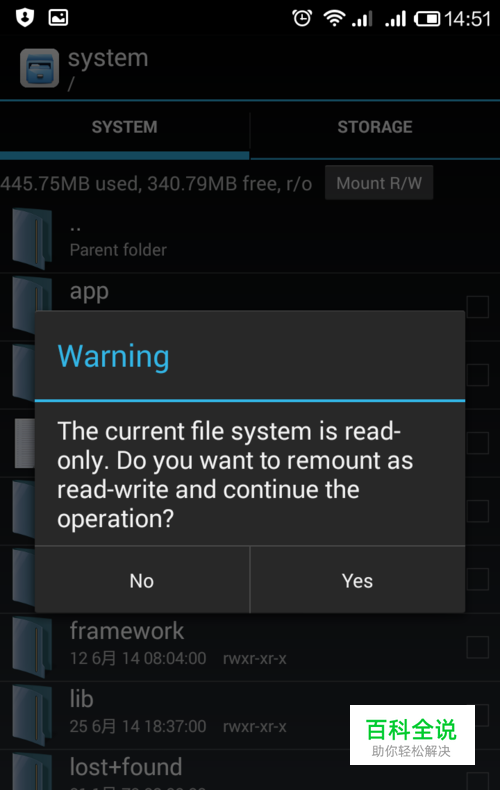Tap the shield notification icon
This screenshot has height=790, width=500.
coord(25,18)
